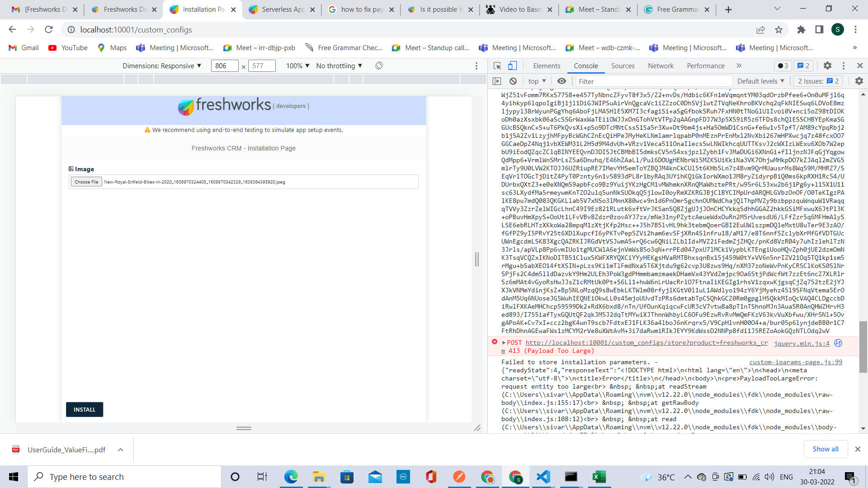Image resolution: width=868 pixels, height=488 pixels.
Task: Search tabs chevron in title bar
Action: click(777, 9)
